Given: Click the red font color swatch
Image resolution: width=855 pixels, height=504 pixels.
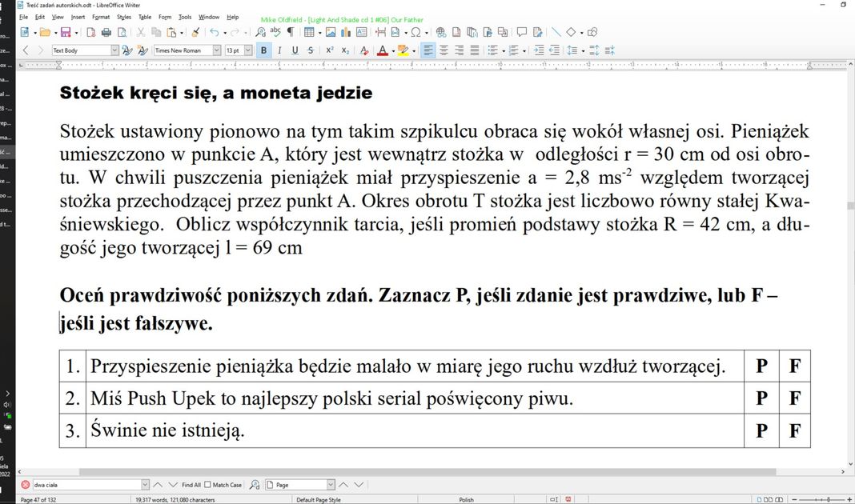Looking at the screenshot, I should click(x=382, y=50).
